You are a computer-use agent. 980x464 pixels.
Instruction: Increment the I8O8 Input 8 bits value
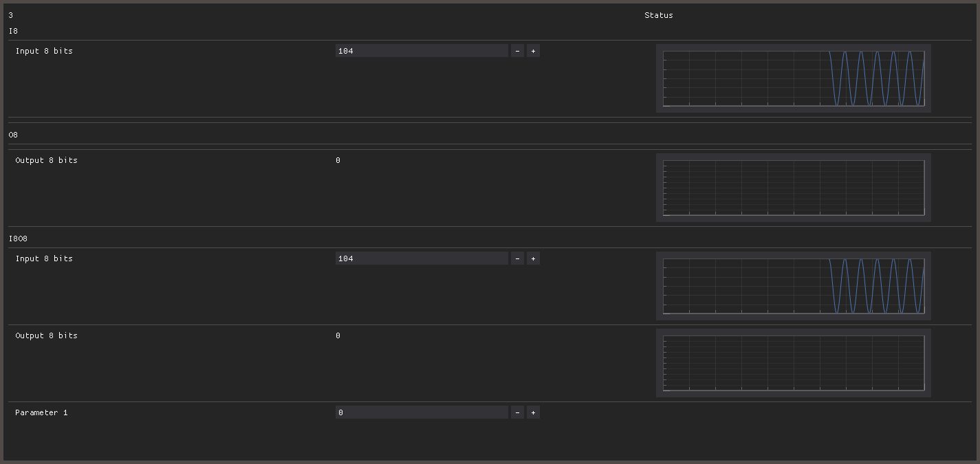click(533, 258)
